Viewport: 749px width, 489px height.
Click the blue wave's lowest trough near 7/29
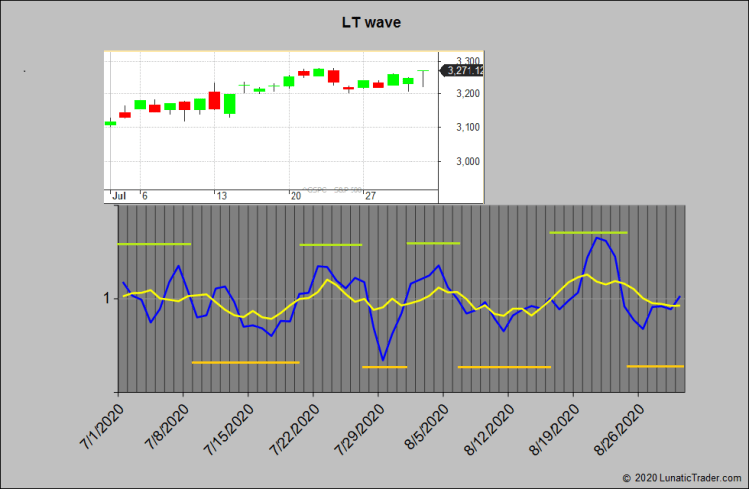(382, 359)
